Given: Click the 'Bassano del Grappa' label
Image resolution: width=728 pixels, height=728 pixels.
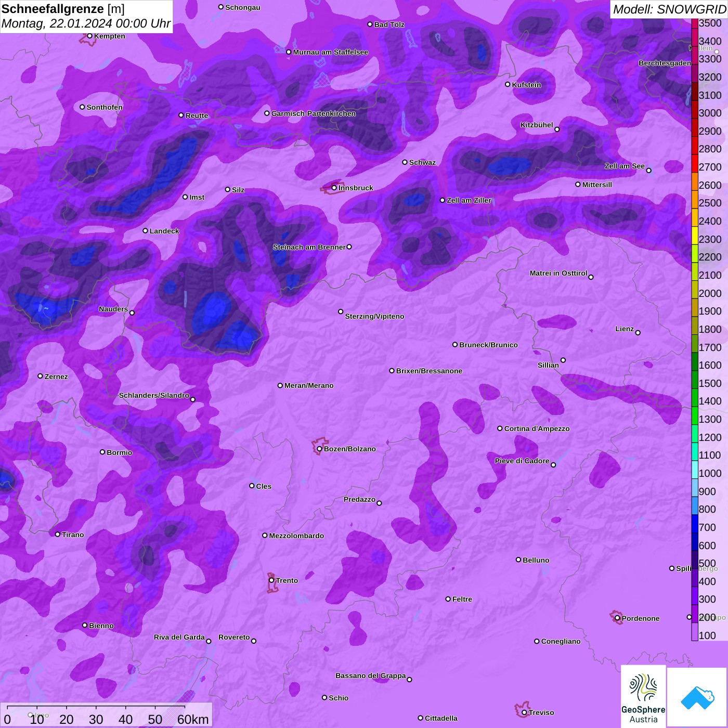Looking at the screenshot, I should coord(370,675).
